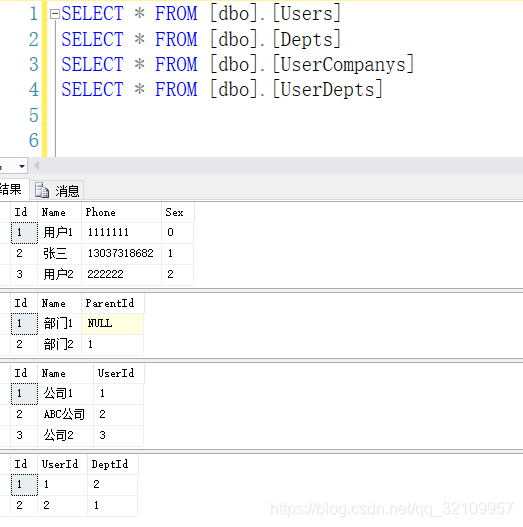Collapse the SQL code block on line 1
Image resolution: width=523 pixels, height=527 pixels.
(x=54, y=14)
